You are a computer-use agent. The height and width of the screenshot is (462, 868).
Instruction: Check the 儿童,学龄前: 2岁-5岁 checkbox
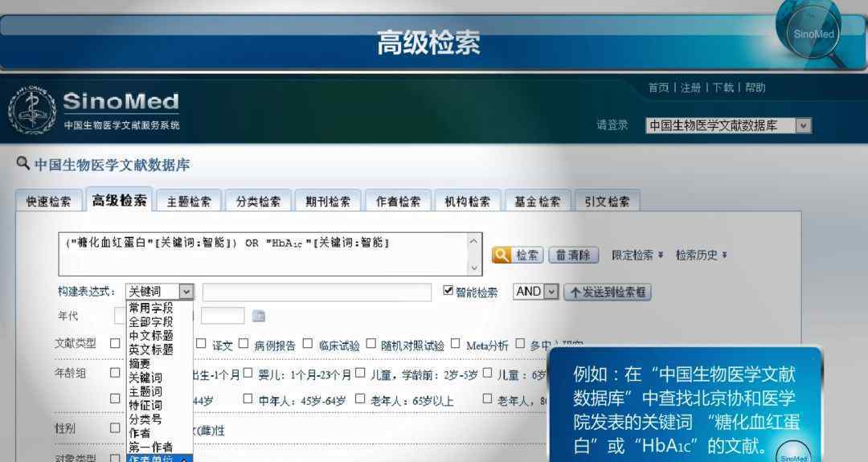tap(360, 373)
